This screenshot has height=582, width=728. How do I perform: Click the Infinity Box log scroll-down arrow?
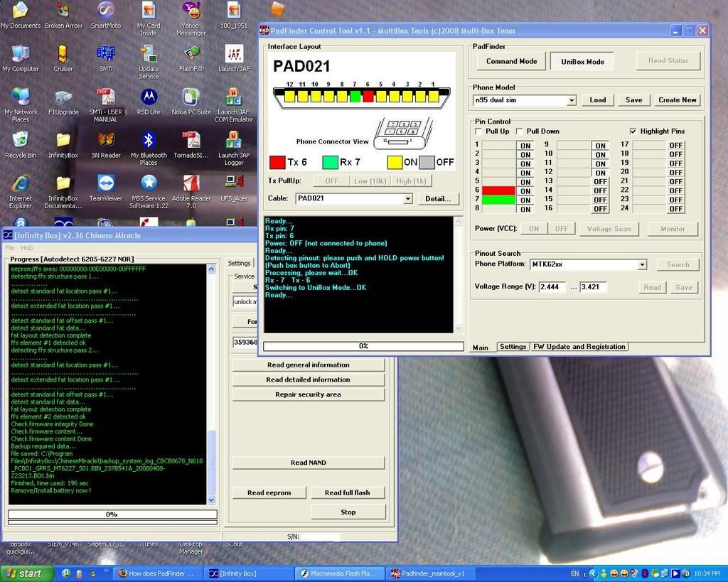[x=211, y=500]
